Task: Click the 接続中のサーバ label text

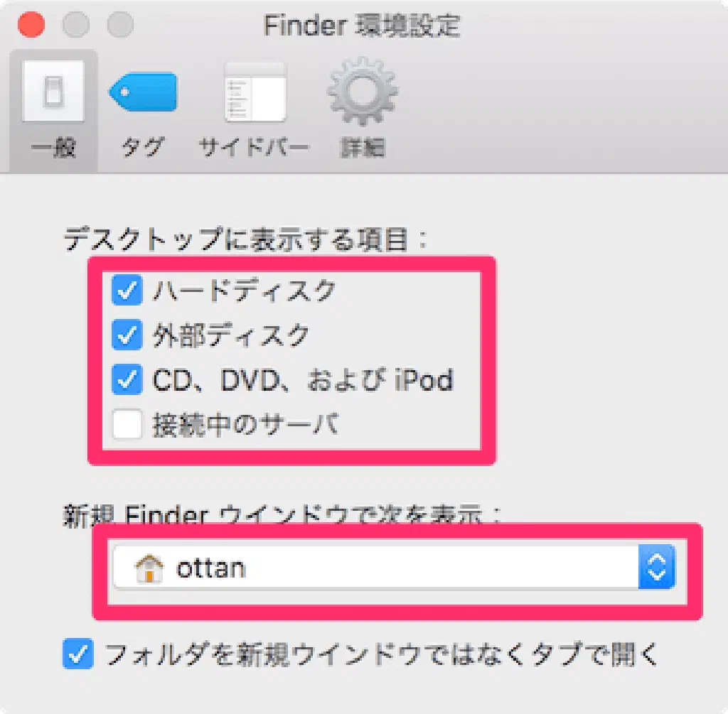Action: tap(245, 424)
